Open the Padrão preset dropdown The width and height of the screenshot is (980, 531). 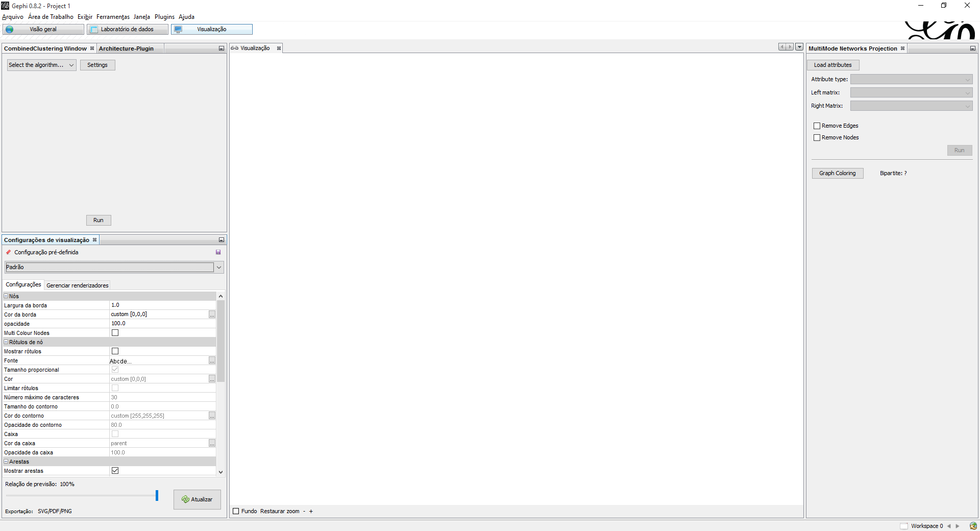pos(114,267)
